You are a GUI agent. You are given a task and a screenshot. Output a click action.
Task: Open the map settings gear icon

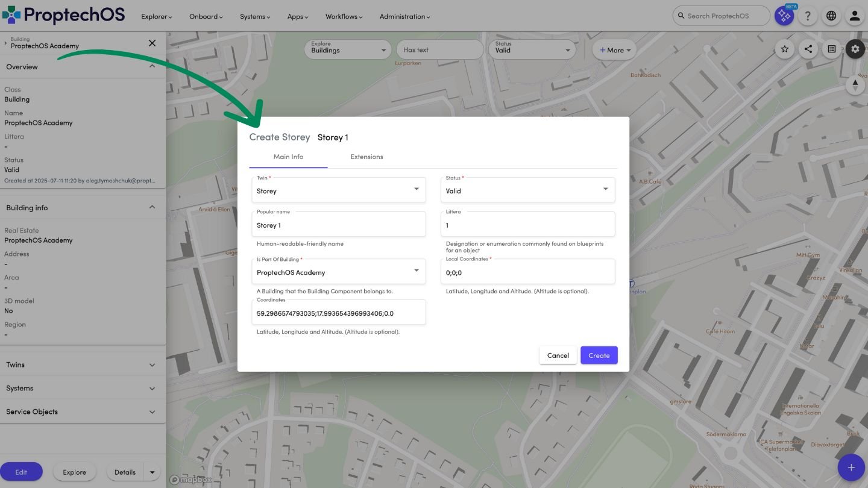855,49
